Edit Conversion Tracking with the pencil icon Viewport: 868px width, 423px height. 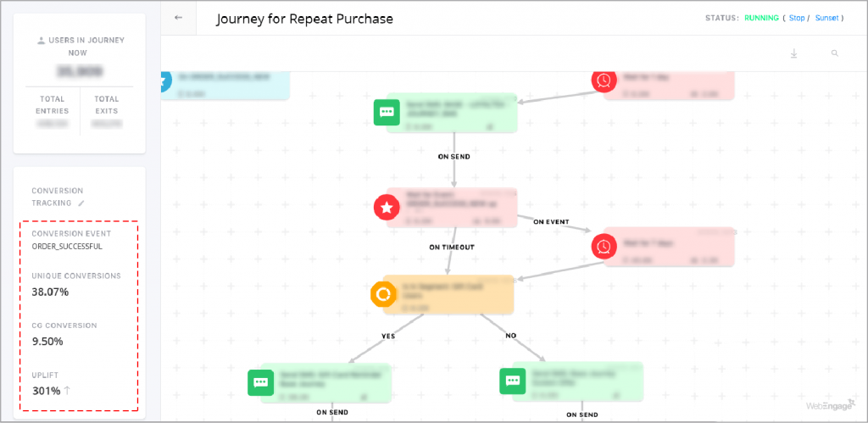81,203
